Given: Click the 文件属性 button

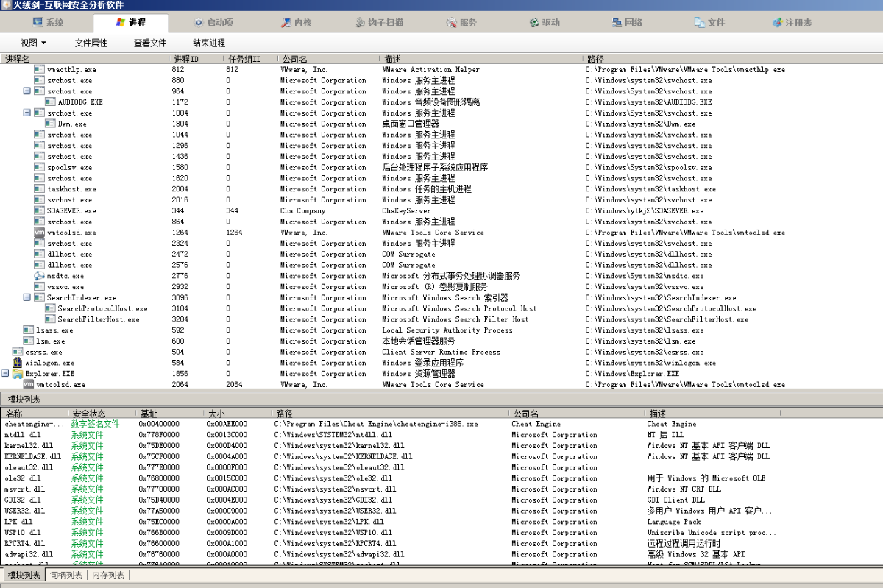Looking at the screenshot, I should 91,43.
